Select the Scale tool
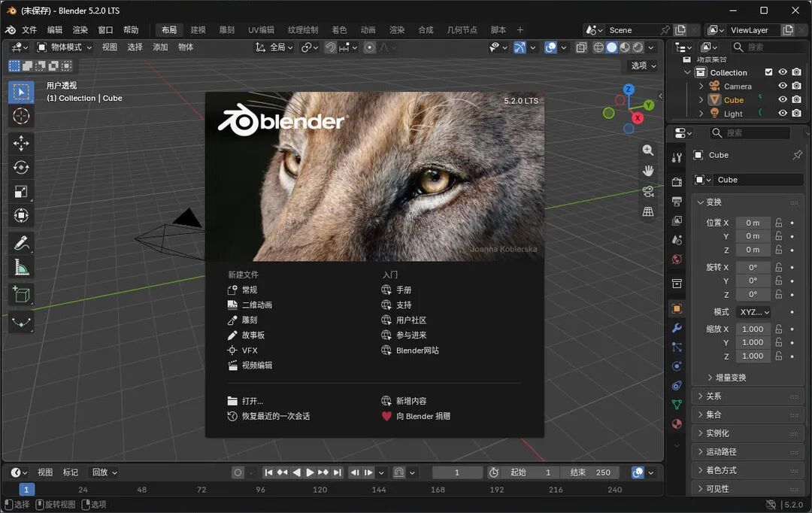This screenshot has height=513, width=812. (21, 191)
